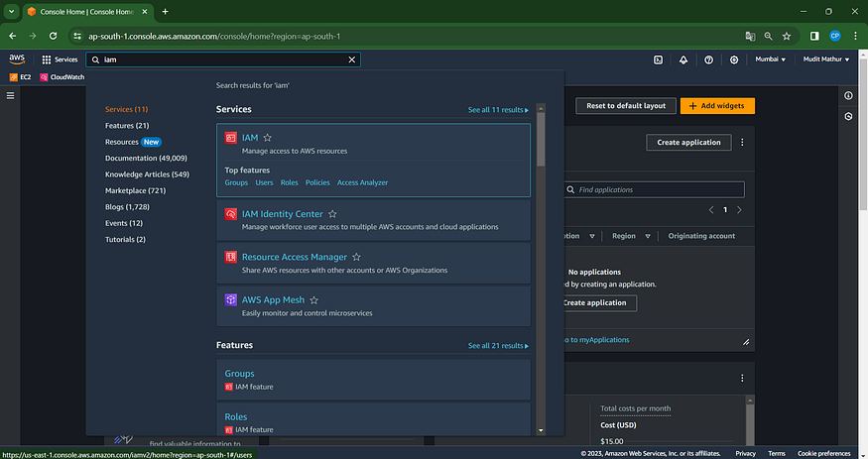Click the top Create application button
Screen dimensions: 868x459
[688, 142]
